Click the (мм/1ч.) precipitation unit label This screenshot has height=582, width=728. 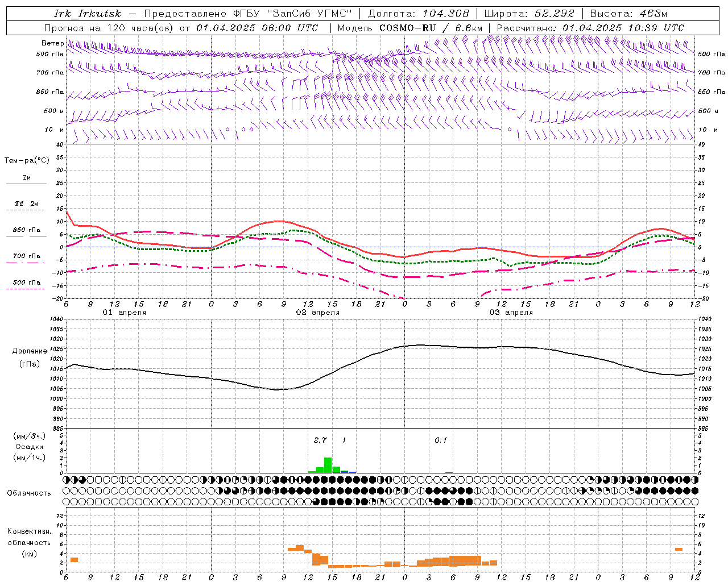(29, 458)
